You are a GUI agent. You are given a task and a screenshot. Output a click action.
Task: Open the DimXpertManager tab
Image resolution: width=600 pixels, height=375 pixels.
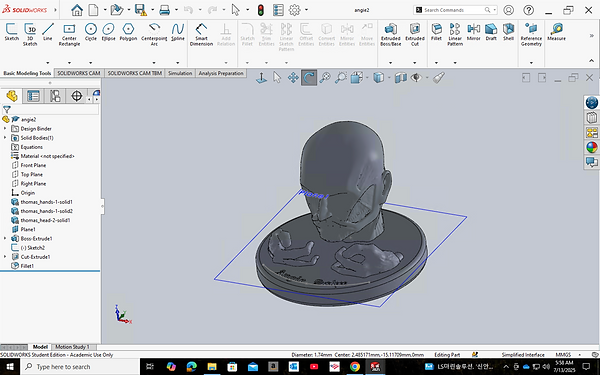[x=77, y=96]
